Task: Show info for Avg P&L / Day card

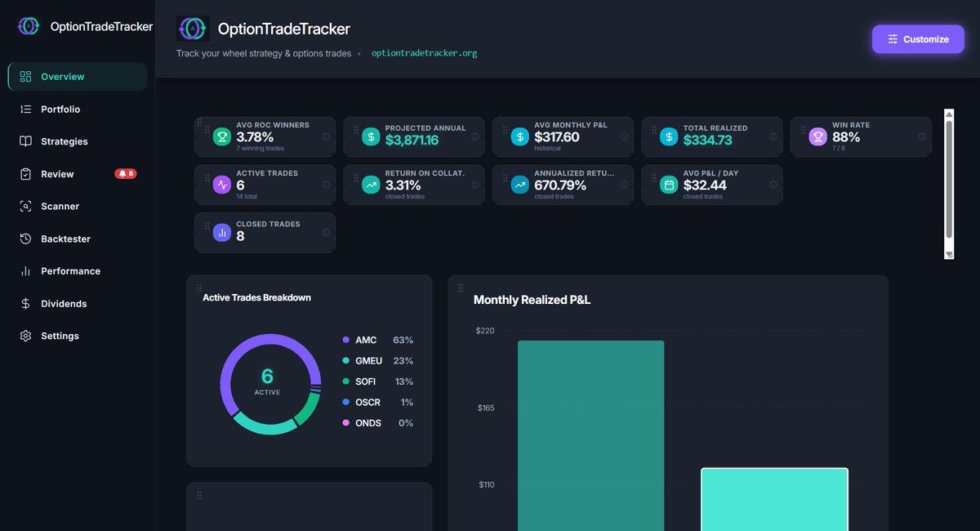Action: pos(773,185)
